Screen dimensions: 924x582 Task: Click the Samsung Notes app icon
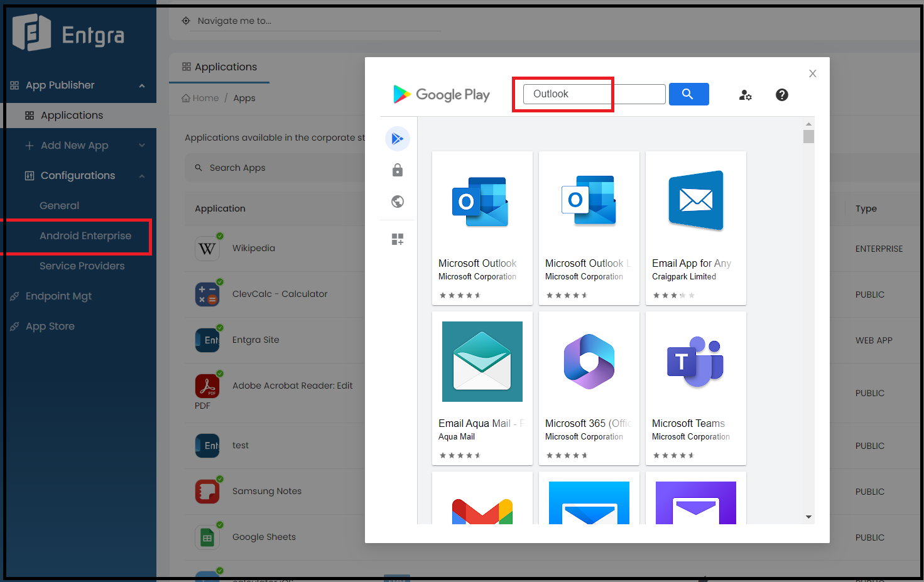pyautogui.click(x=207, y=492)
